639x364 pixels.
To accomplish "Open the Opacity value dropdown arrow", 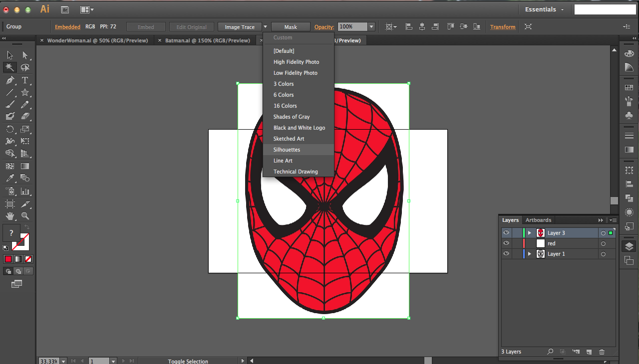I will 371,27.
